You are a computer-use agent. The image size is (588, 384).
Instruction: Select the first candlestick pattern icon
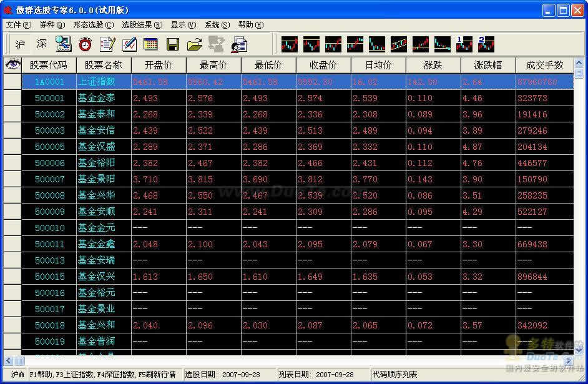(x=290, y=44)
